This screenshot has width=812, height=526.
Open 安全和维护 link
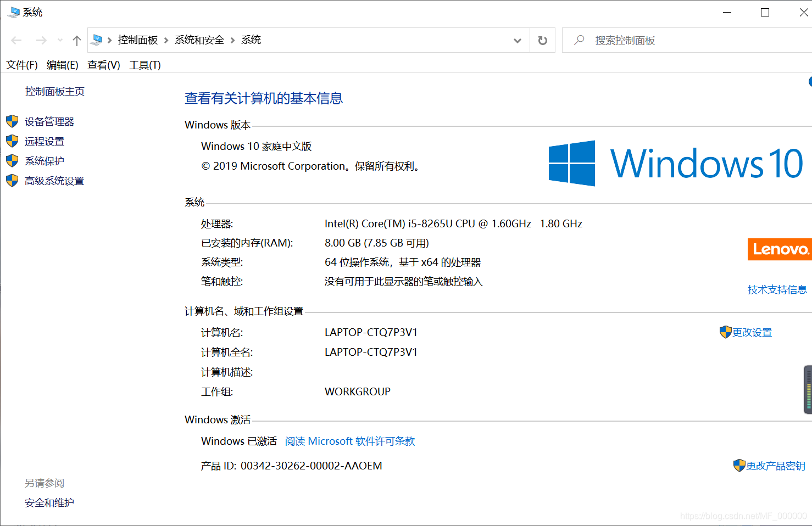49,502
